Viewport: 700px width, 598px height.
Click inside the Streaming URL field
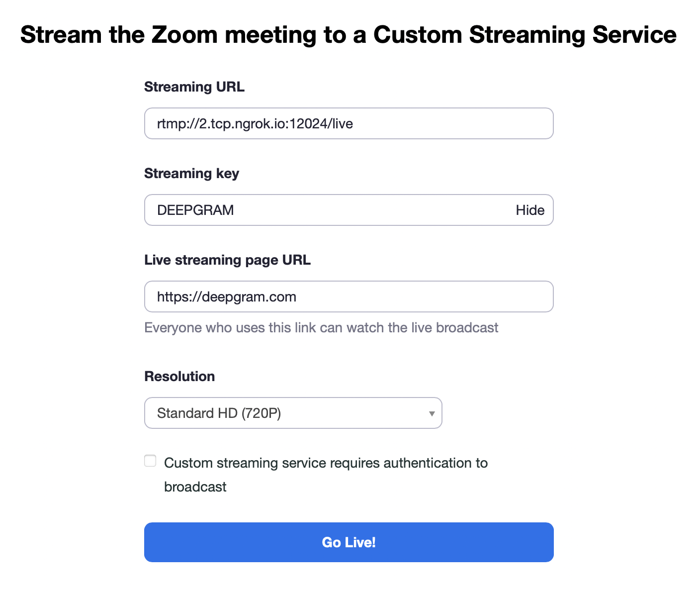[349, 123]
